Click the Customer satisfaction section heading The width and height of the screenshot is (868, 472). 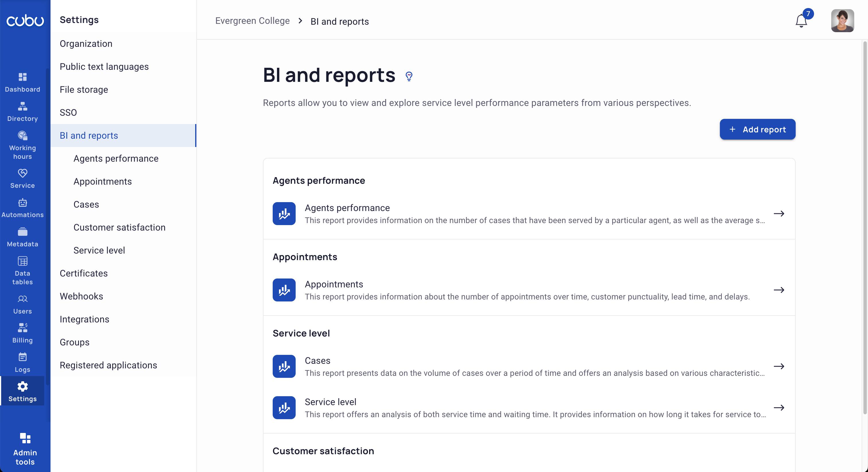click(323, 451)
